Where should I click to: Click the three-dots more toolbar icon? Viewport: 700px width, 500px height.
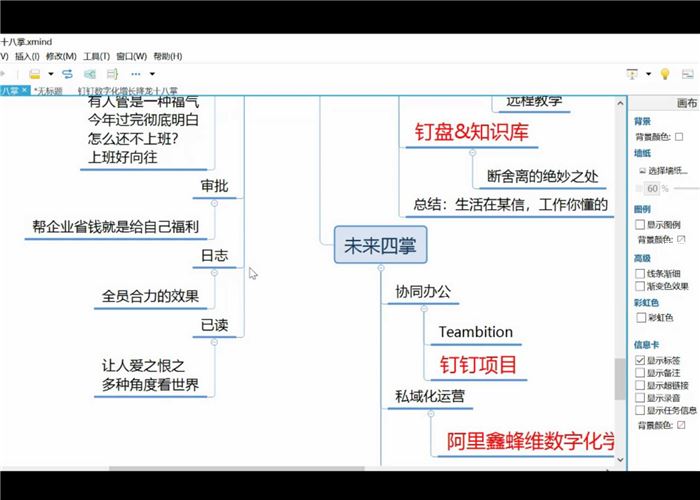click(135, 74)
